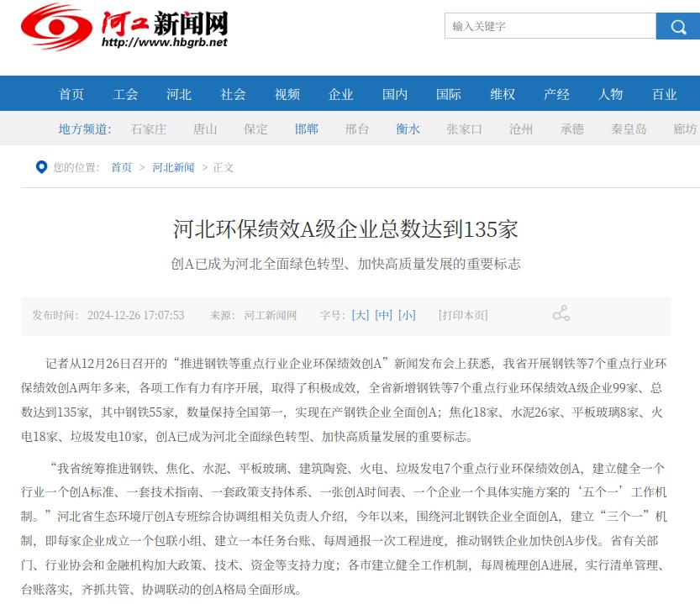Click the 正文 breadcrumb text
700x604 pixels.
click(x=224, y=167)
